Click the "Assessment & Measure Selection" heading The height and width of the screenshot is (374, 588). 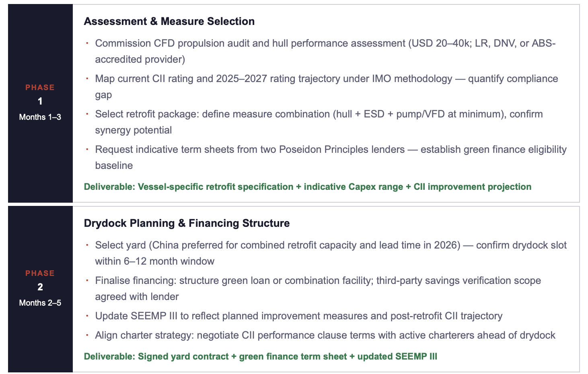click(x=169, y=21)
